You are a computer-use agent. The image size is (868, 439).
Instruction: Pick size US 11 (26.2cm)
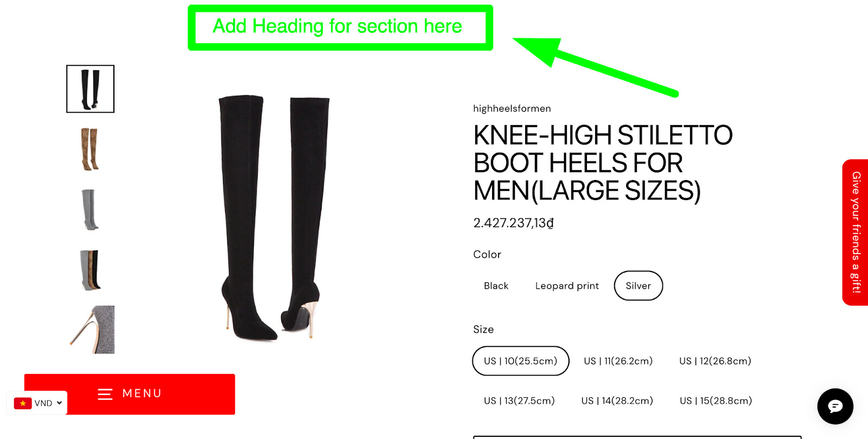coord(618,361)
